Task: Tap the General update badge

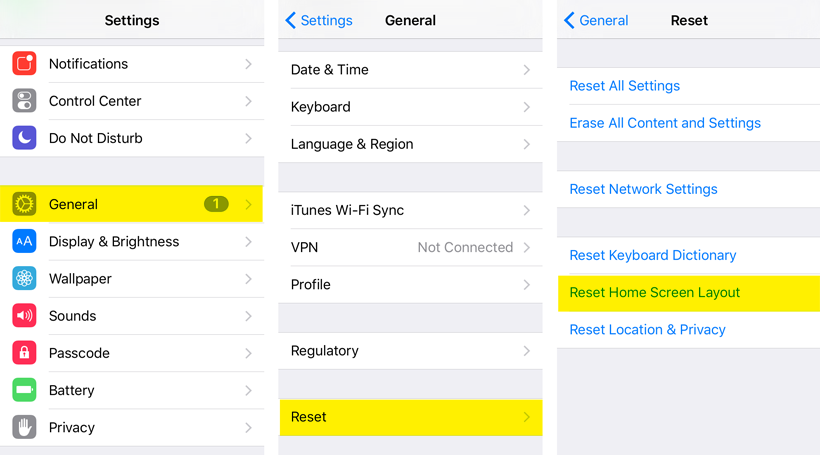Action: click(216, 204)
